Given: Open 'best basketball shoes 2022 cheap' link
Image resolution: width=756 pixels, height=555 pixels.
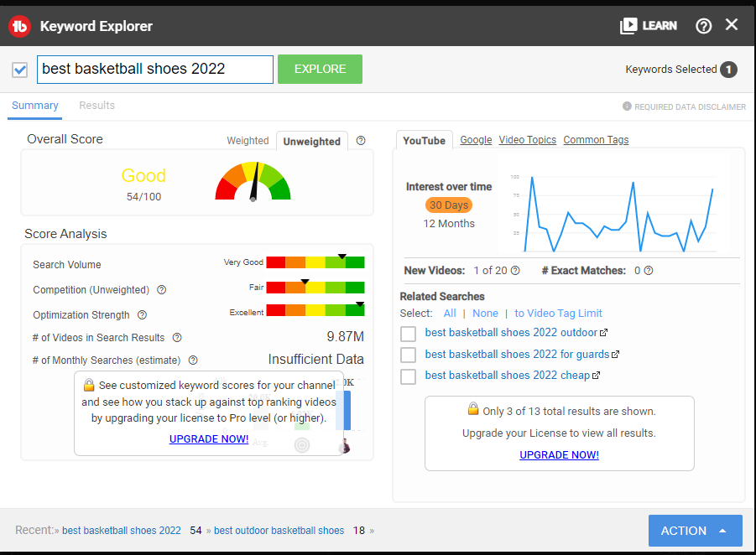Looking at the screenshot, I should pos(507,376).
